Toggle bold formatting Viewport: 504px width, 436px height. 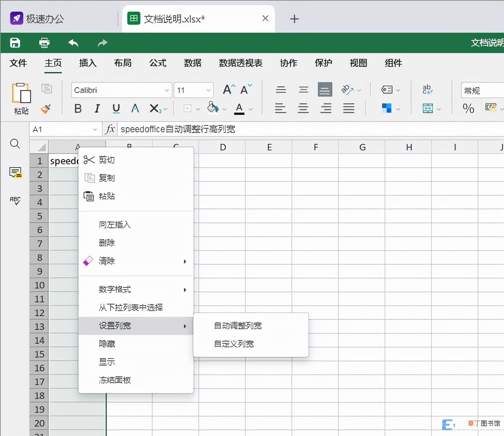click(x=78, y=108)
